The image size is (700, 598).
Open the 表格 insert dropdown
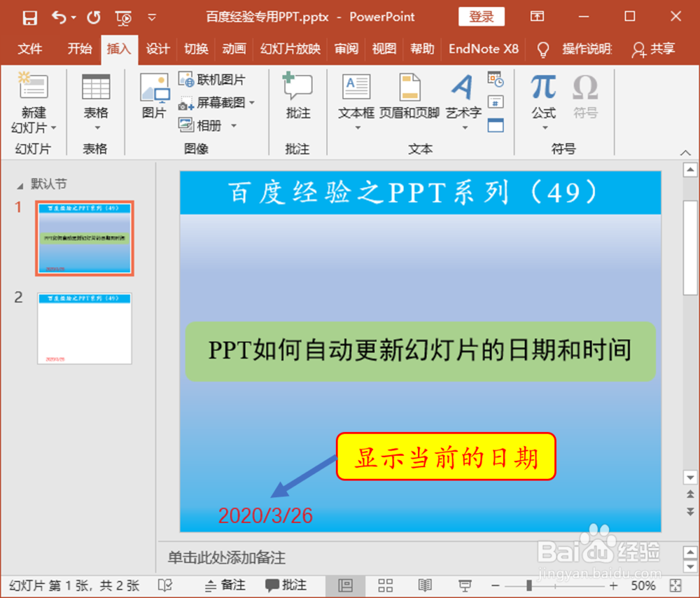[x=96, y=103]
